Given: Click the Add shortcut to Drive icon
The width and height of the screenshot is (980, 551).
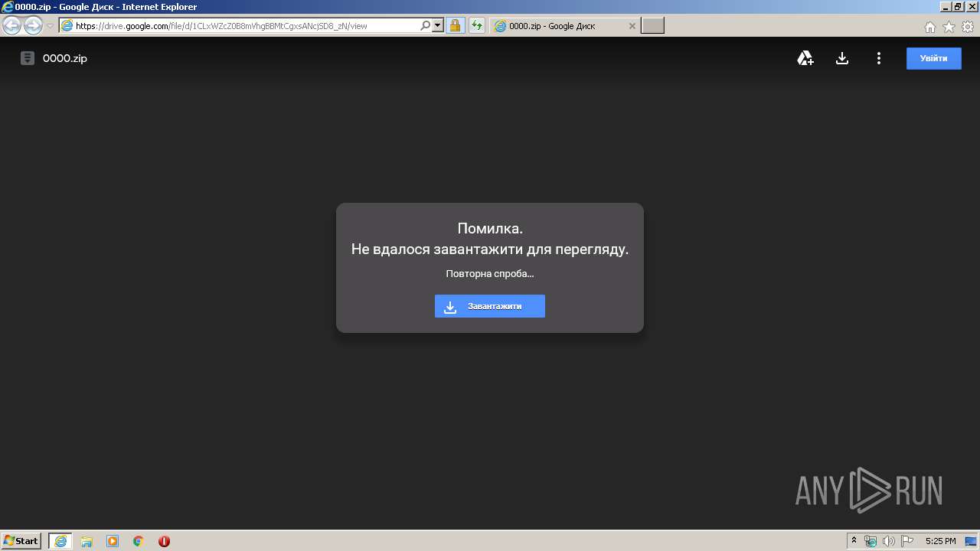Looking at the screenshot, I should [x=805, y=58].
